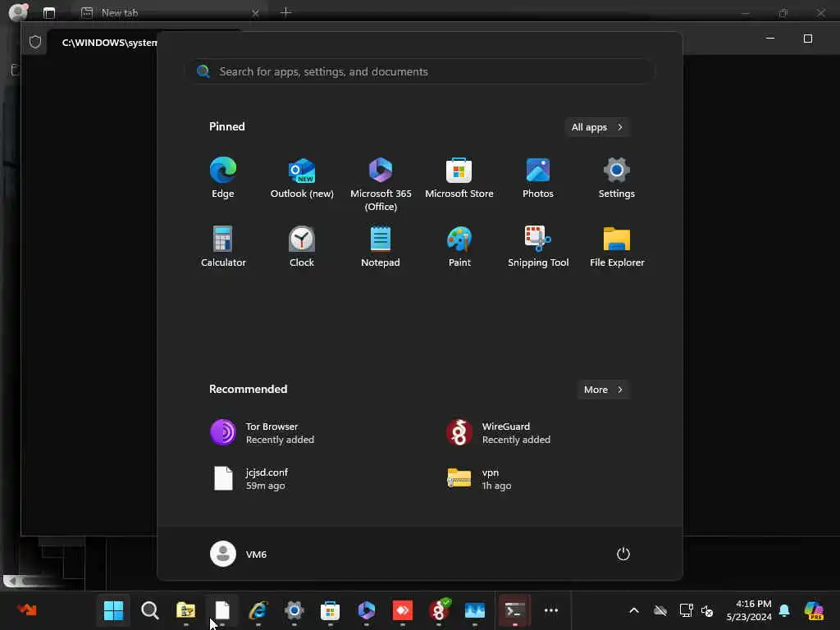Open taskbar Search magnifier
840x630 pixels.
coord(149,610)
